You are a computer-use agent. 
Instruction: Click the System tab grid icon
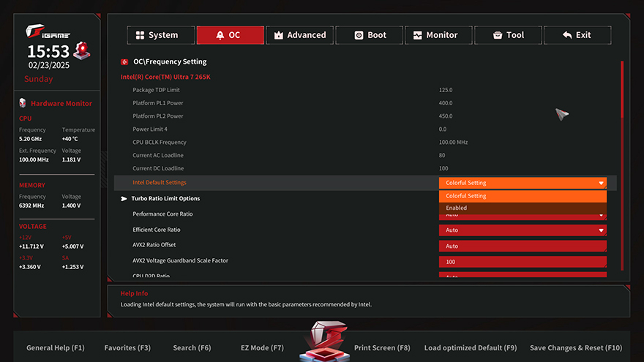[x=140, y=35]
